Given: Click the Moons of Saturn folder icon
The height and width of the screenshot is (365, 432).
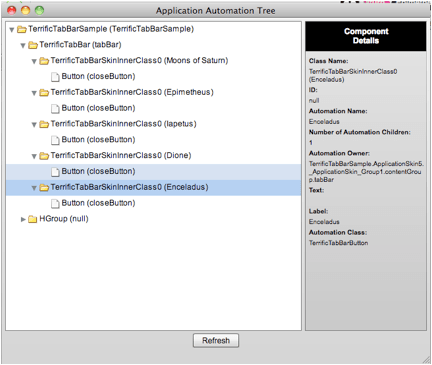Looking at the screenshot, I should (x=44, y=61).
